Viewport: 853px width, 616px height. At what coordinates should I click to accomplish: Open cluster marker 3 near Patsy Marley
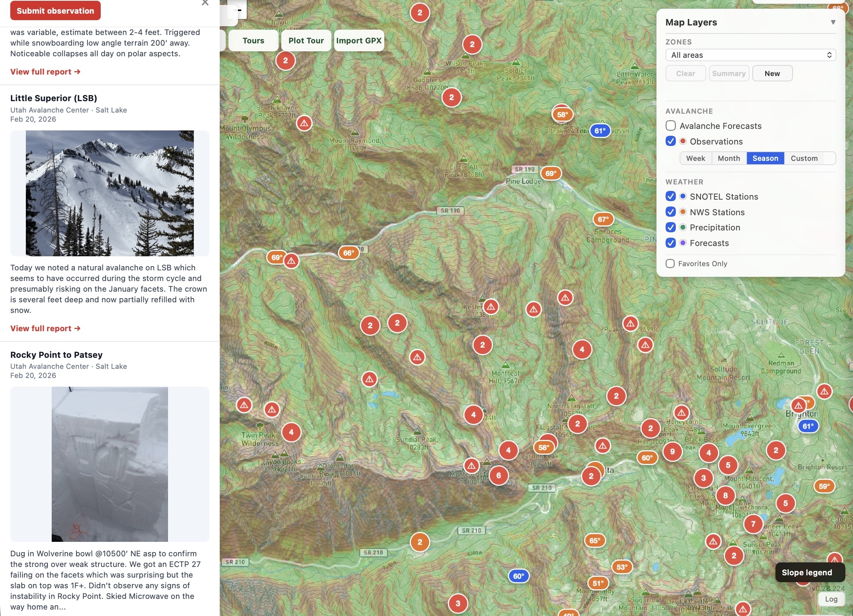(x=704, y=478)
